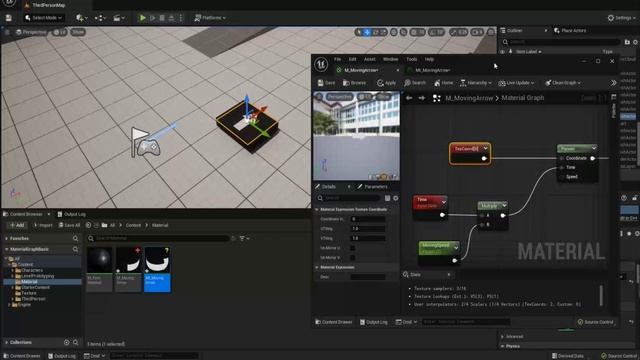Viewport: 640px width, 360px height.
Task: Open the Perspective menu in material preview viewport
Action: coord(339,97)
